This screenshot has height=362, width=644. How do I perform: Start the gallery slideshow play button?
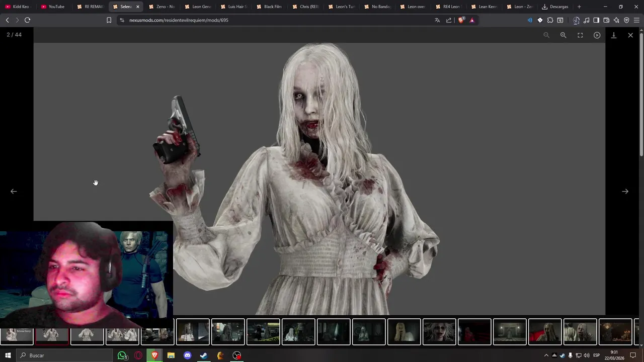tap(597, 35)
